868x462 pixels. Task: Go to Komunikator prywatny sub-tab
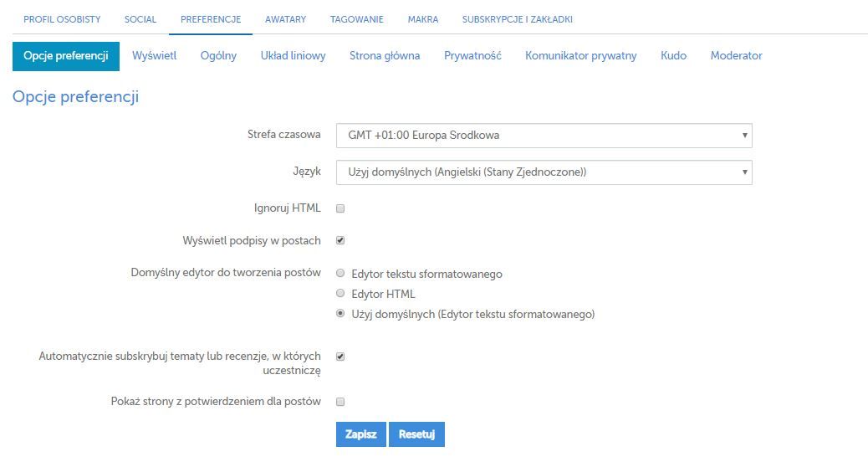pos(580,56)
